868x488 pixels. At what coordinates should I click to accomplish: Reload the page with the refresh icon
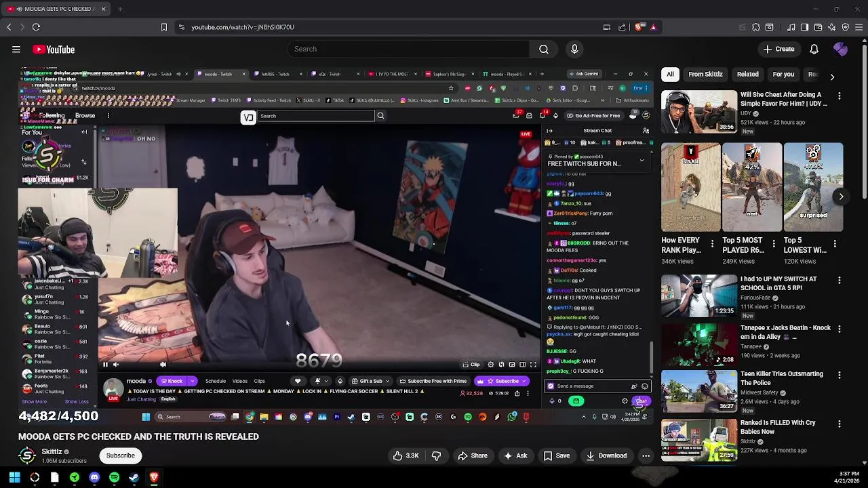coord(36,27)
